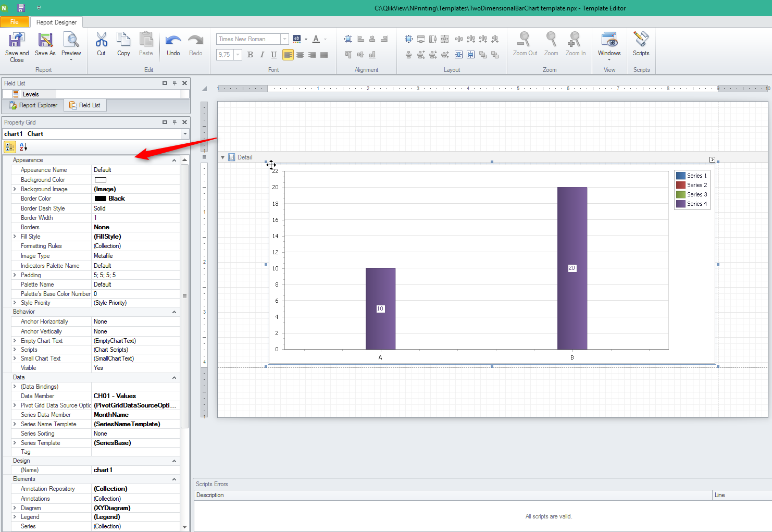This screenshot has width=772, height=532.
Task: Click background color ab icon
Action: click(x=297, y=39)
